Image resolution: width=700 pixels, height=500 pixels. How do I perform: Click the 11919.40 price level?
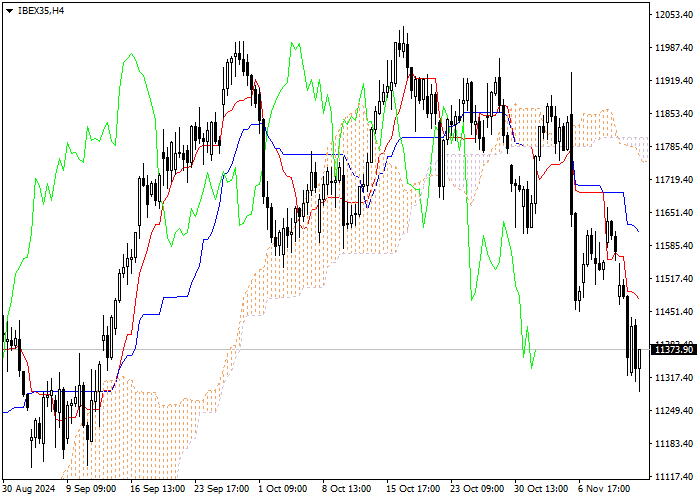click(674, 81)
